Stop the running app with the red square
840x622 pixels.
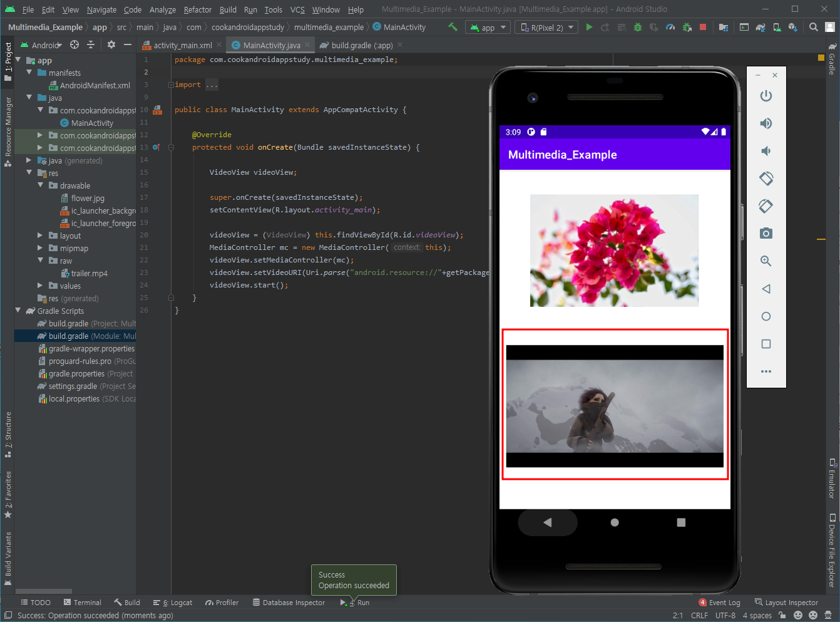pos(703,27)
